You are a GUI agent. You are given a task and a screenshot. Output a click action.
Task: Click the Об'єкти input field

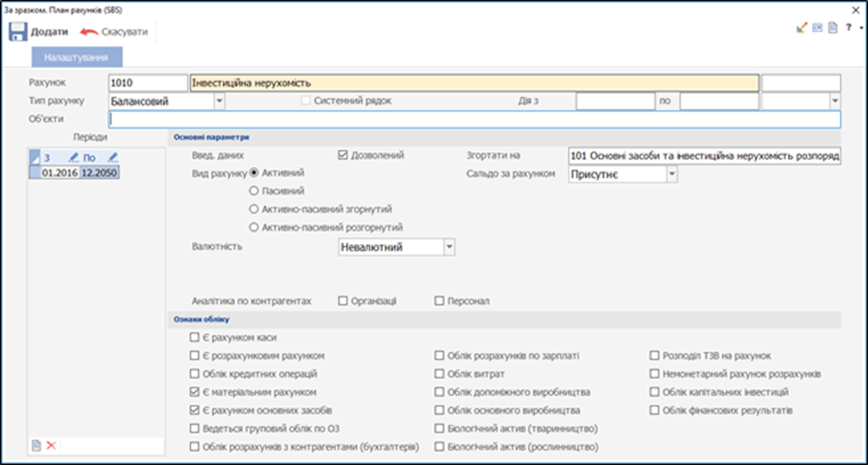tap(474, 120)
